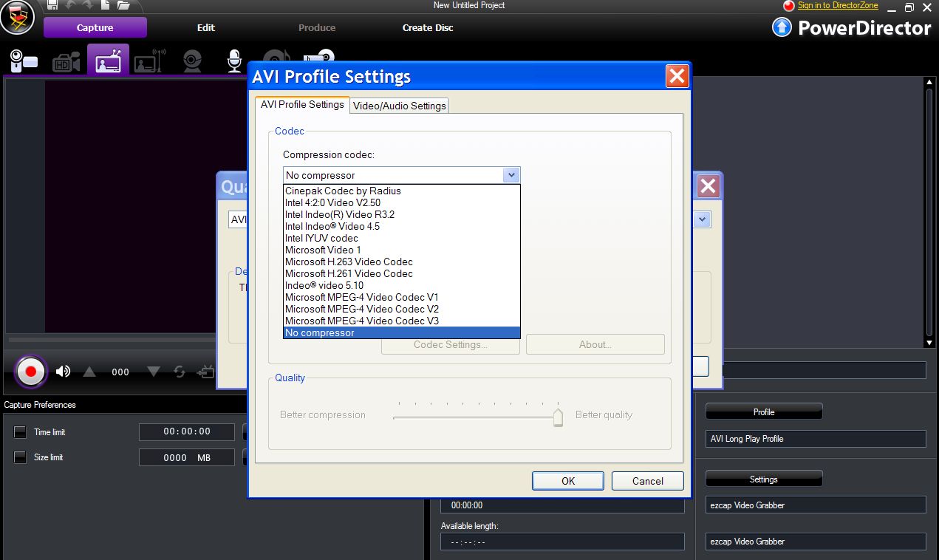The height and width of the screenshot is (560, 939).
Task: Click the blue upgrade arrow icon
Action: pyautogui.click(x=782, y=28)
